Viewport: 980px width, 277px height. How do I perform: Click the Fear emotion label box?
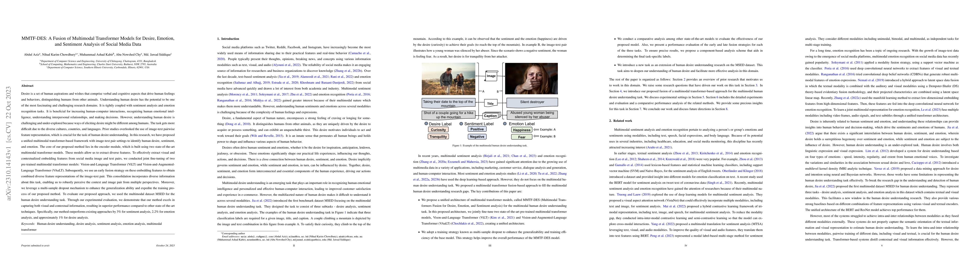pyautogui.click(x=522, y=137)
